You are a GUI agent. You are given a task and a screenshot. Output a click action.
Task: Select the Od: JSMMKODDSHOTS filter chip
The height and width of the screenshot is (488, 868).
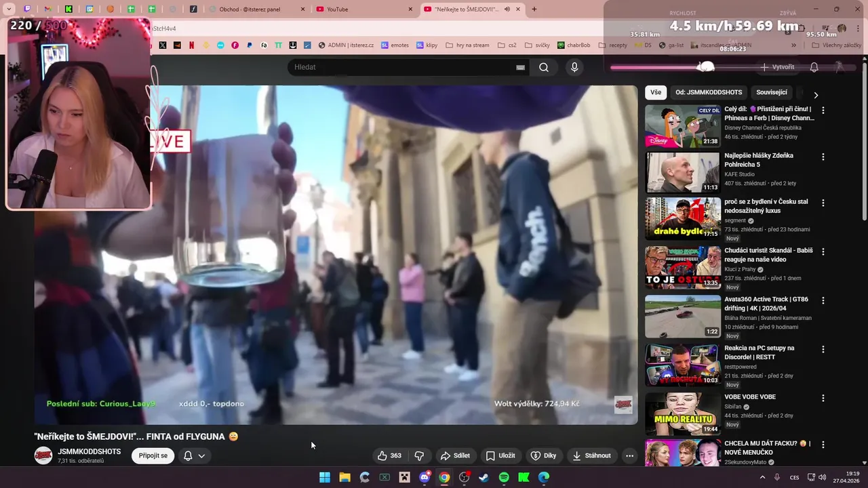709,92
